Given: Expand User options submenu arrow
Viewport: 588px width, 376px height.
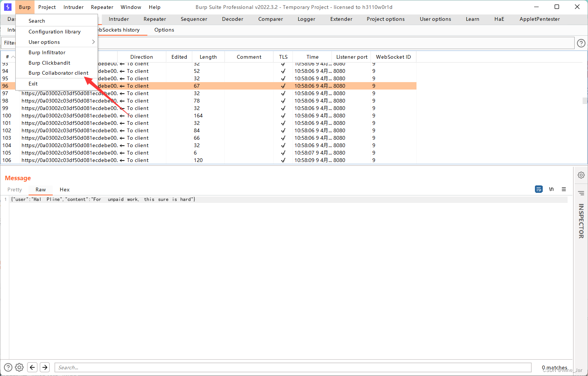Looking at the screenshot, I should coord(94,42).
